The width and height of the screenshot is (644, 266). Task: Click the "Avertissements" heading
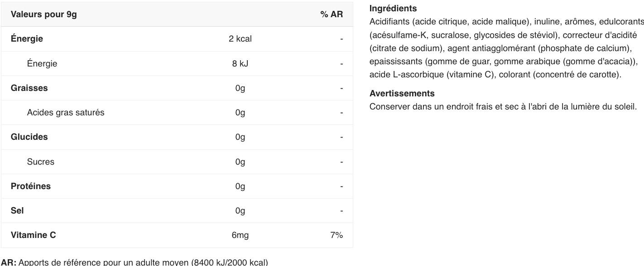(402, 94)
